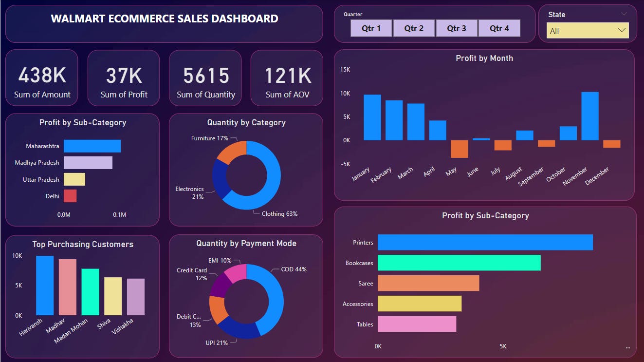Select the Vishakha customer bar
Screen dimensions: 644x362
(136, 297)
